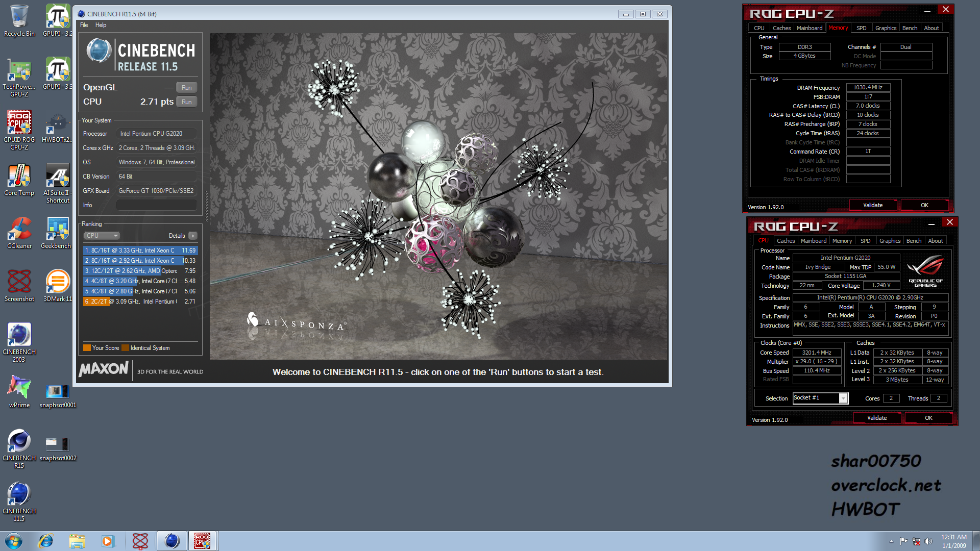Open Windows Explorer folder in taskbar
The width and height of the screenshot is (980, 551).
(x=77, y=541)
